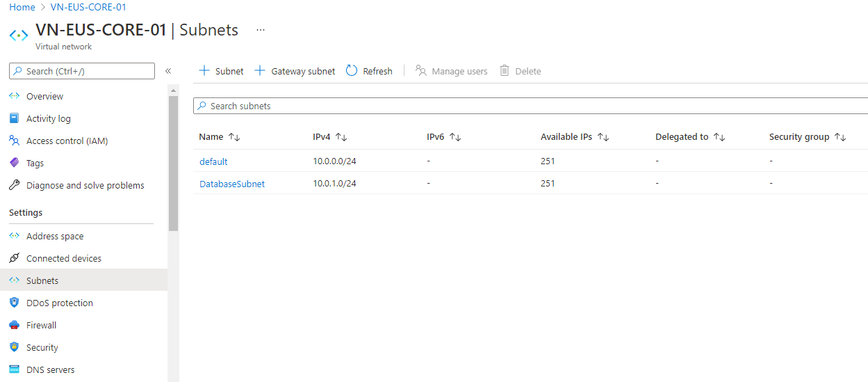This screenshot has height=382, width=868.
Task: Click the Overview icon in sidebar
Action: pyautogui.click(x=15, y=96)
